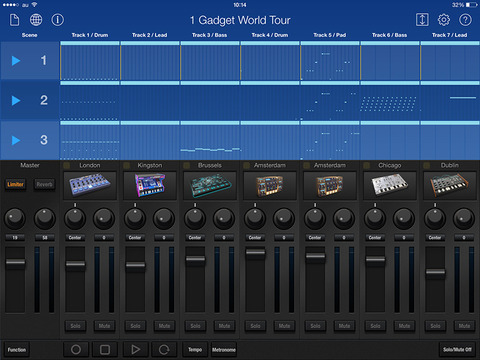The height and width of the screenshot is (360, 480).
Task: Select the Track 5 / Pad header
Action: 330,35
